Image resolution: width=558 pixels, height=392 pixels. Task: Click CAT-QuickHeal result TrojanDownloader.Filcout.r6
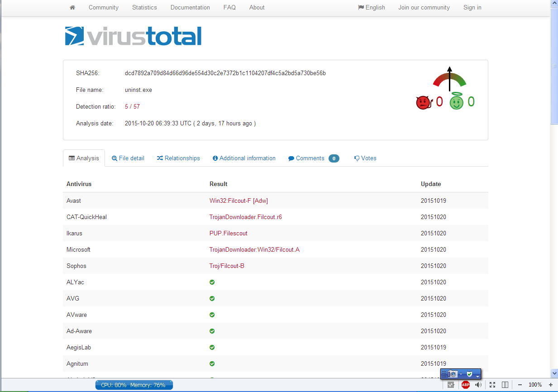pos(246,217)
